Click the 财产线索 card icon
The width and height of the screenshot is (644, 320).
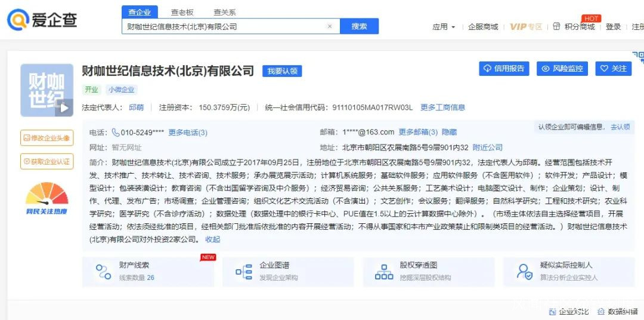pos(104,272)
